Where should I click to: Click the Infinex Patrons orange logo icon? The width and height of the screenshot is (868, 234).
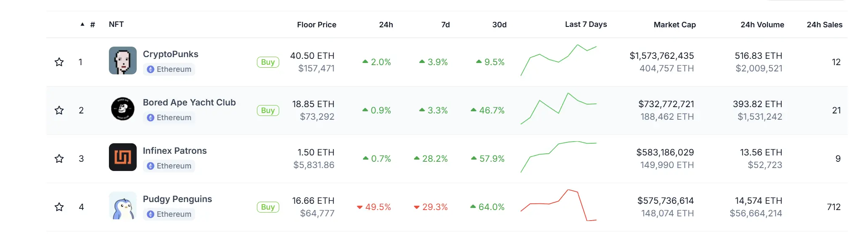pos(122,157)
